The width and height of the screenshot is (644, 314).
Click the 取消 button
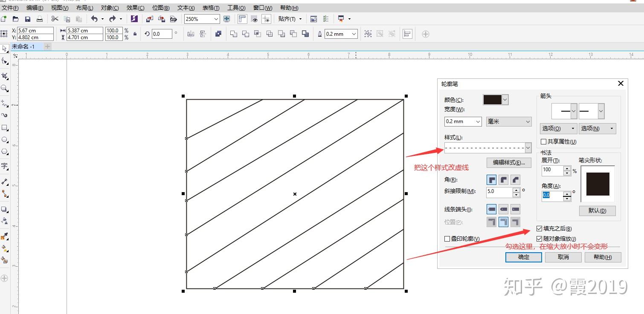coord(563,257)
